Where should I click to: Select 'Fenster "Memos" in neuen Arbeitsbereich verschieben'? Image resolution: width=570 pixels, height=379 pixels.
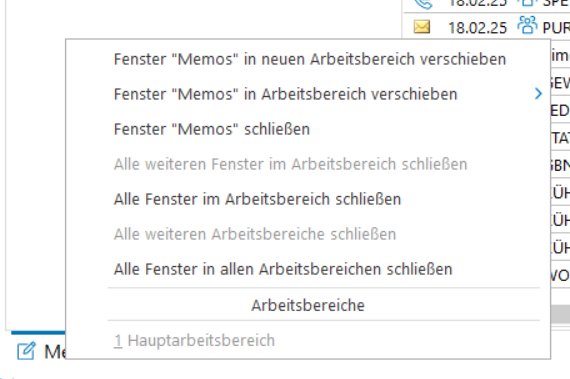pyautogui.click(x=309, y=59)
